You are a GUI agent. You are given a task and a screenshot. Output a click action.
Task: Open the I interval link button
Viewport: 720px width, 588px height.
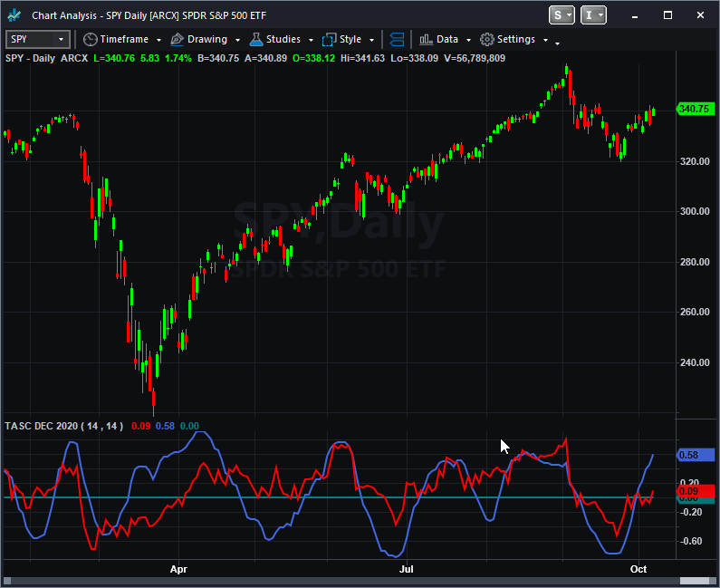593,15
